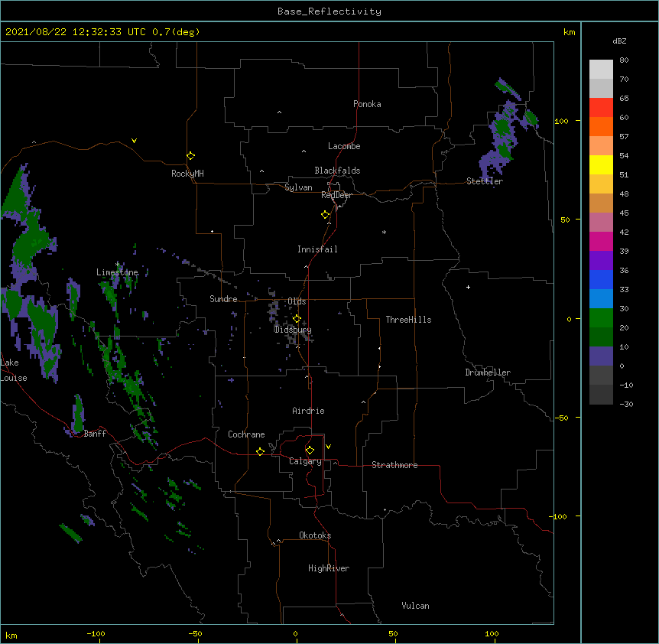Viewport: 659px width, 644px height.
Task: Select the red 60-65 dBZ legend swatch
Action: click(x=601, y=108)
